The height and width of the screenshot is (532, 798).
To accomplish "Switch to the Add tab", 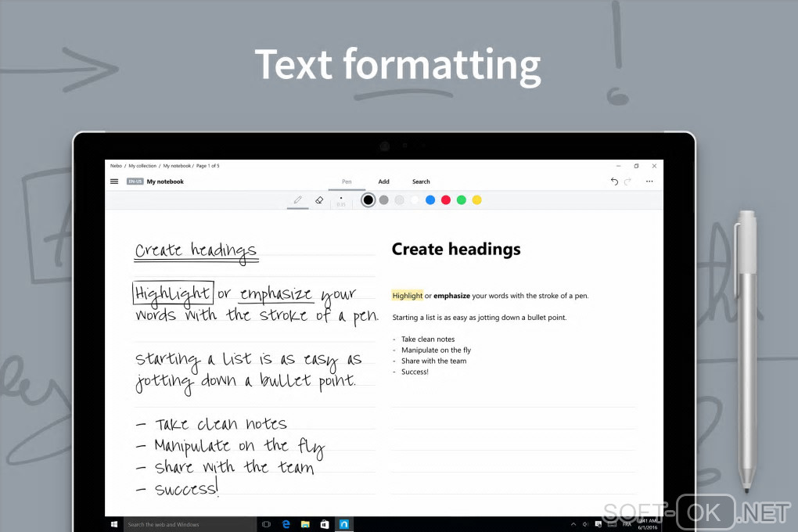I will click(x=383, y=182).
